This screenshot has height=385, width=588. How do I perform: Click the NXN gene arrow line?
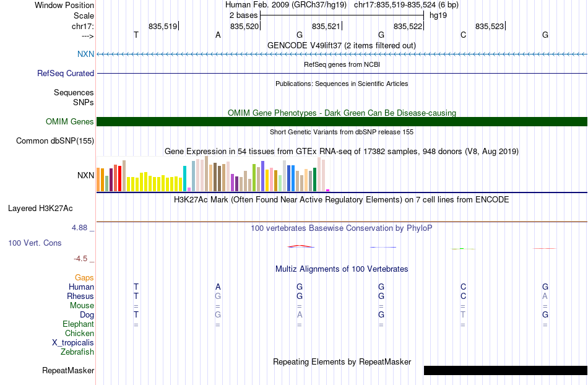(342, 54)
